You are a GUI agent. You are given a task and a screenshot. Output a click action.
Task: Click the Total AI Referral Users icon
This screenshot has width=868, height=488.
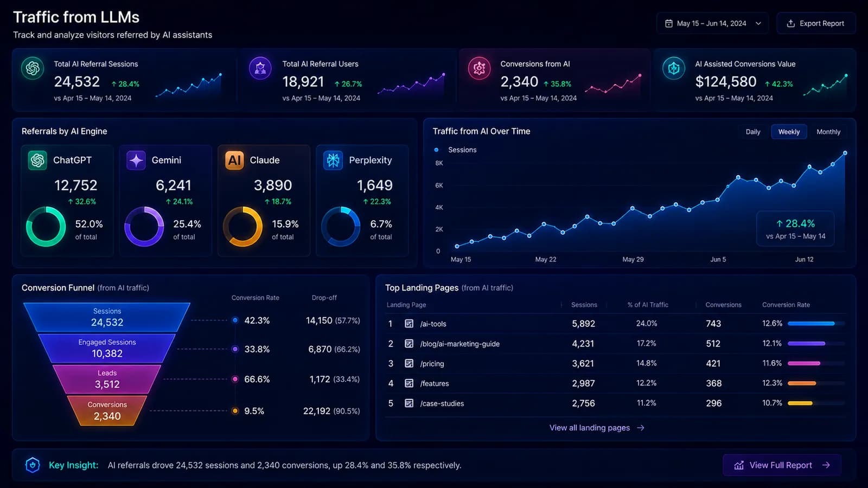(x=260, y=68)
